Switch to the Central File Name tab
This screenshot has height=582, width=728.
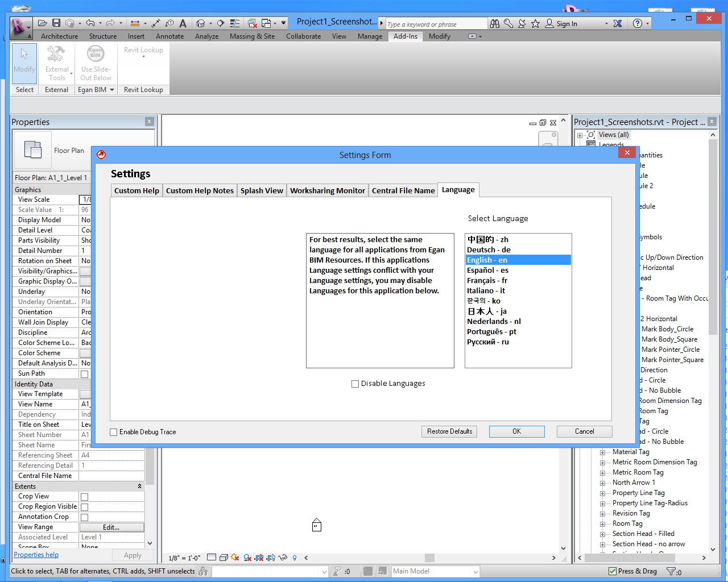click(403, 190)
